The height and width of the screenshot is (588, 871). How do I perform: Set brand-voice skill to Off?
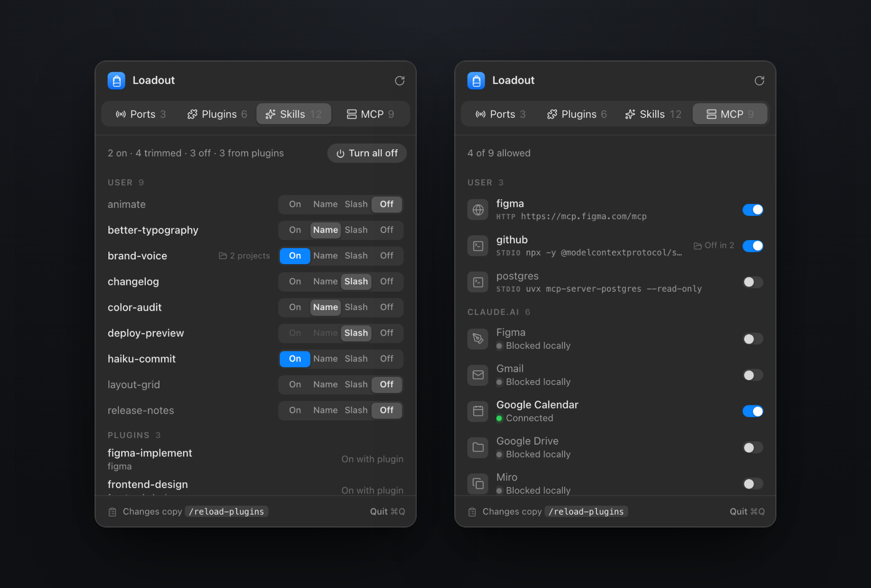pyautogui.click(x=387, y=256)
